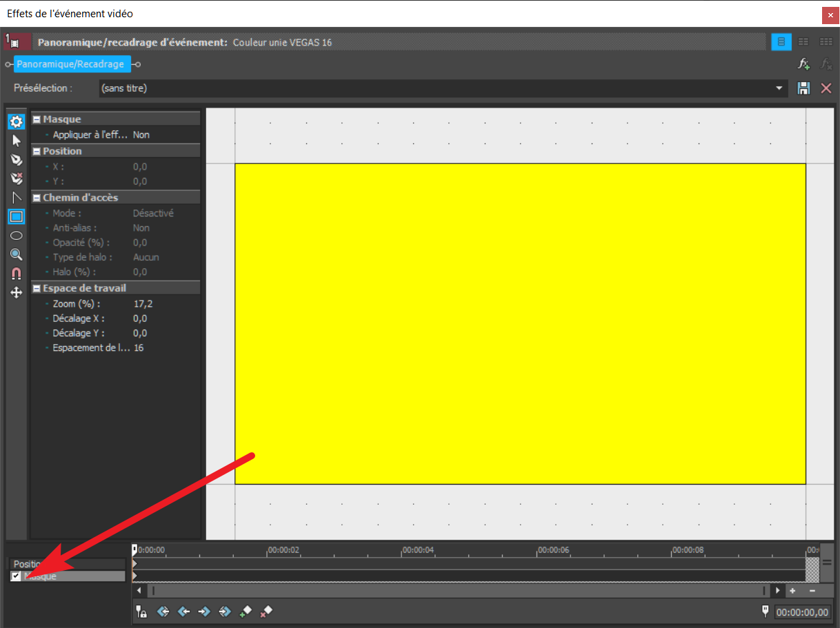
Task: Click the Appliquer à l'eff... value Non
Action: click(141, 135)
